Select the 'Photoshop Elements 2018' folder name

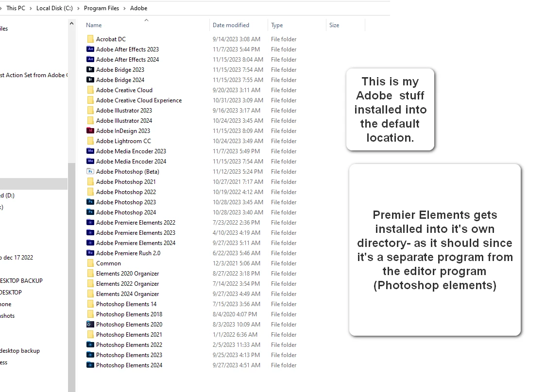click(129, 314)
